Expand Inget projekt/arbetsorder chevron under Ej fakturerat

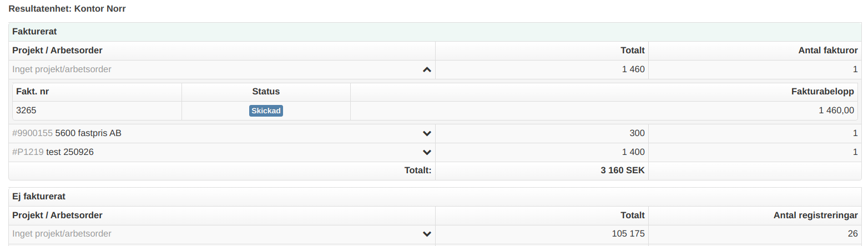427,234
